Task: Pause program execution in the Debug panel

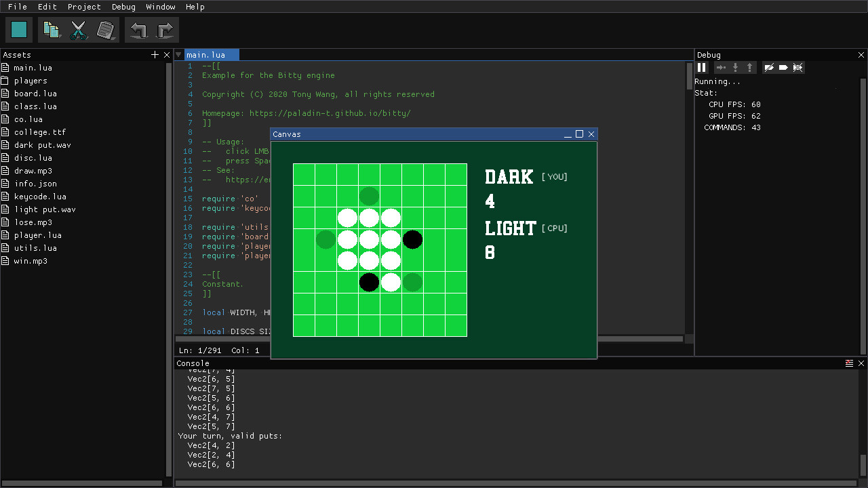Action: point(702,67)
